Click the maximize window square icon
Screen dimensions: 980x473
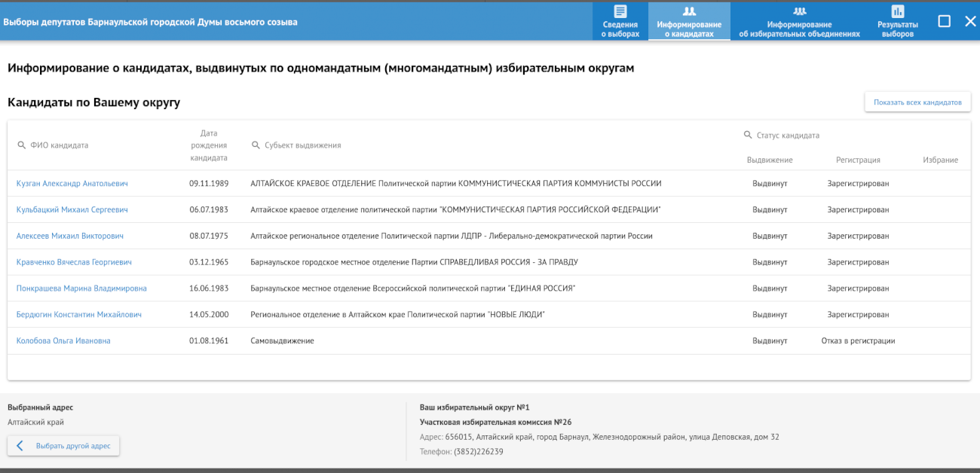(x=944, y=21)
